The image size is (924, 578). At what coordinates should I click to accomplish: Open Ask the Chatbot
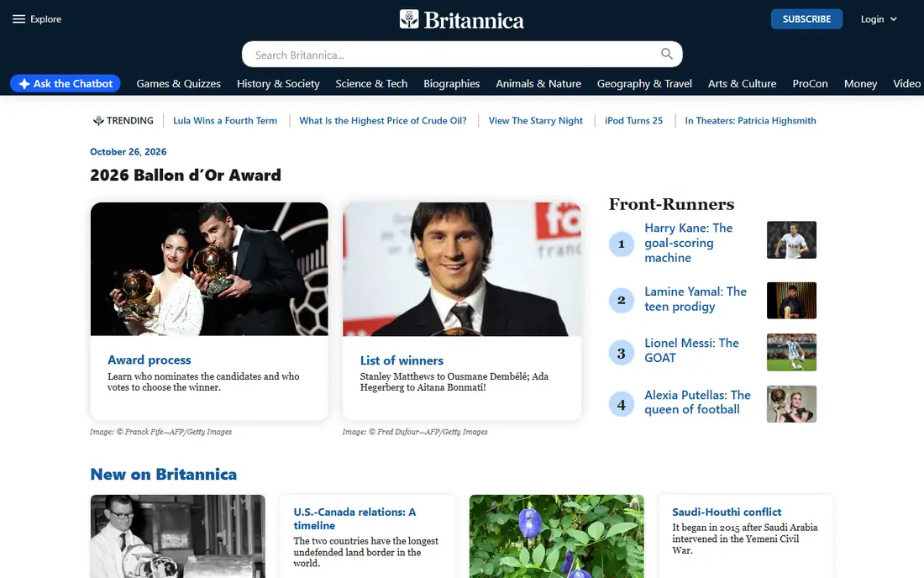click(x=66, y=84)
